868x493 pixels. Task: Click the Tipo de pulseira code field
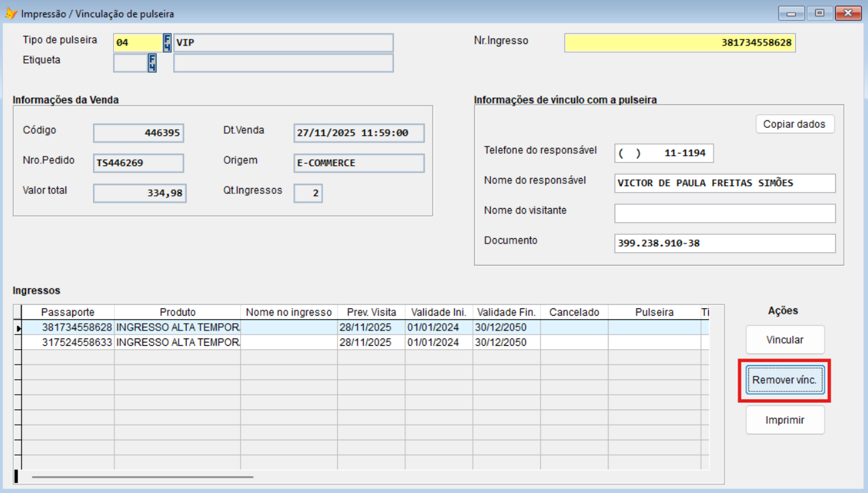[x=138, y=43]
